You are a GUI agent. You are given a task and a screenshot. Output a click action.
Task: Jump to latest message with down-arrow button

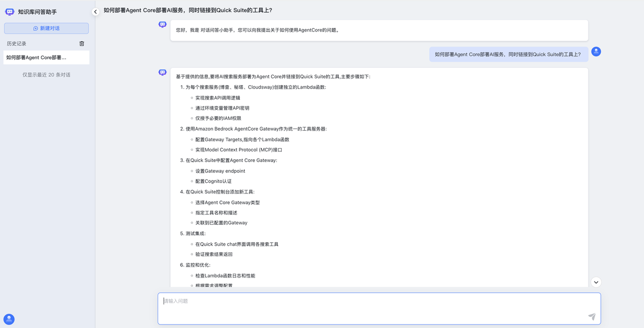[x=596, y=283]
